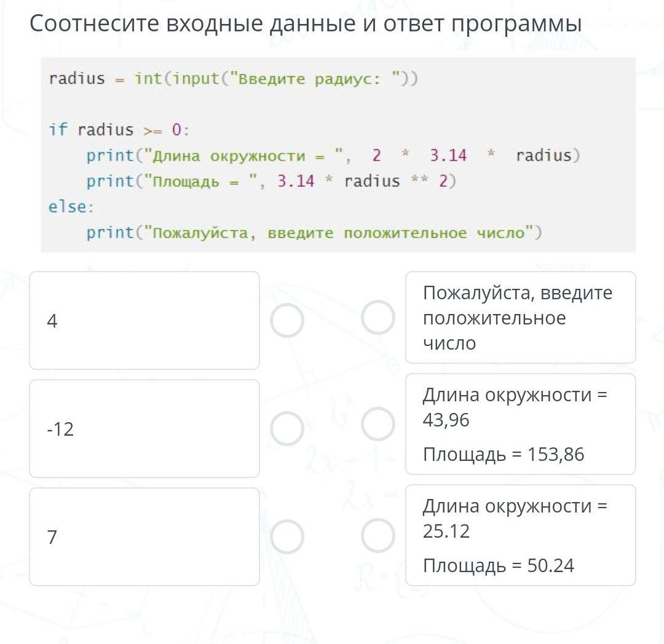
Task: Click the "if radius >= 0:" code line
Action: click(120, 130)
